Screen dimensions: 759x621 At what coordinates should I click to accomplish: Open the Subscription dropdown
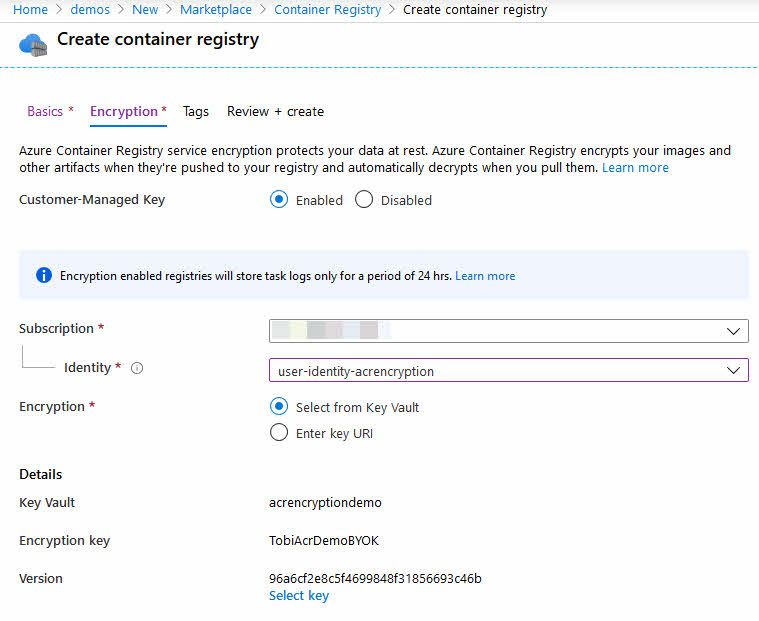pos(509,331)
